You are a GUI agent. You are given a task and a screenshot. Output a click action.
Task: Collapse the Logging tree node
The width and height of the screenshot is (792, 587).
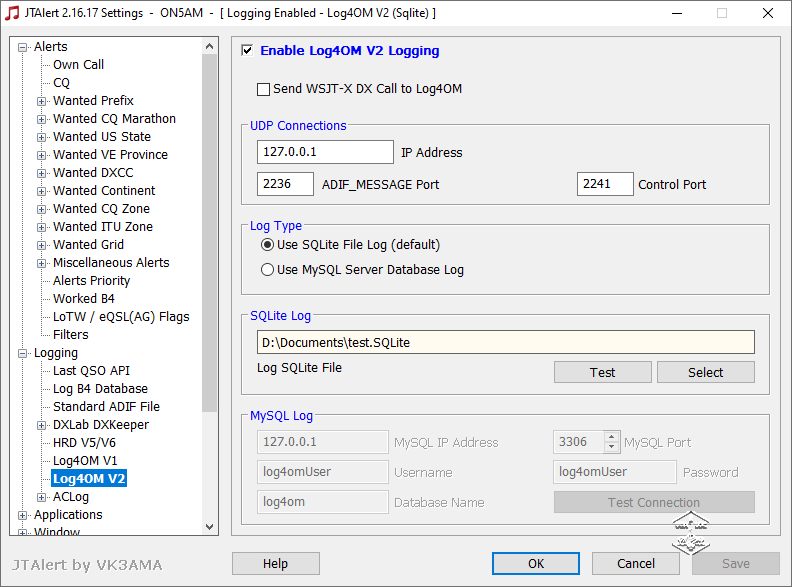pyautogui.click(x=22, y=354)
